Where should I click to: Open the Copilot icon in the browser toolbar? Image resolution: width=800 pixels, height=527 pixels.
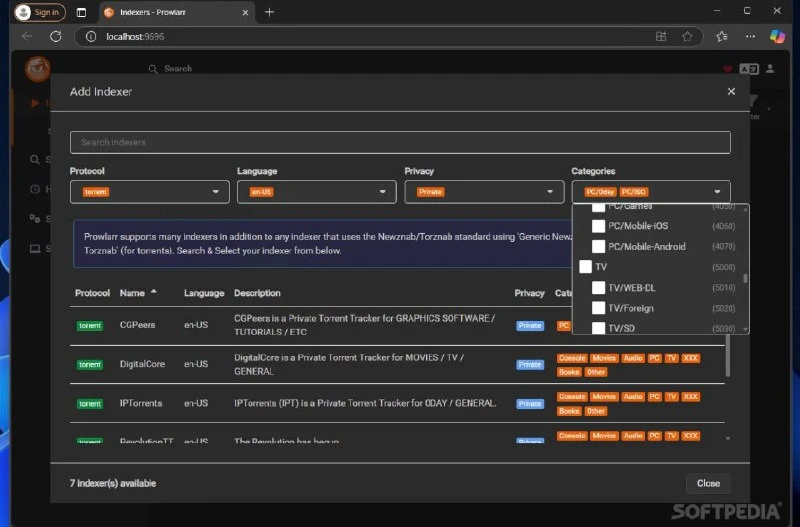point(777,36)
